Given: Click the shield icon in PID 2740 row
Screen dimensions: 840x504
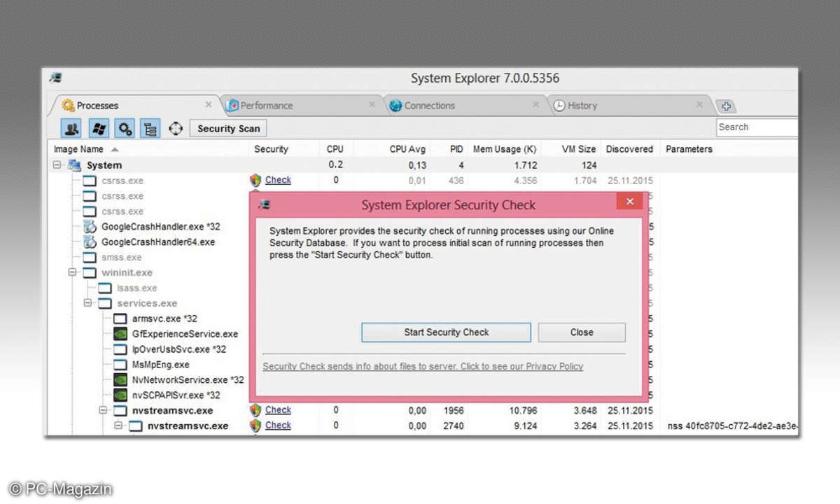Looking at the screenshot, I should tap(255, 426).
